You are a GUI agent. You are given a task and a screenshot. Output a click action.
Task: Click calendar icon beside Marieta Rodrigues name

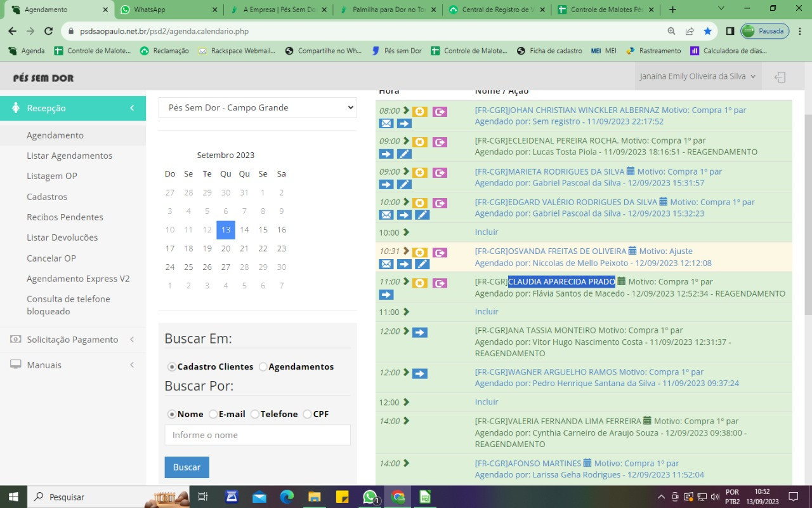(x=631, y=171)
